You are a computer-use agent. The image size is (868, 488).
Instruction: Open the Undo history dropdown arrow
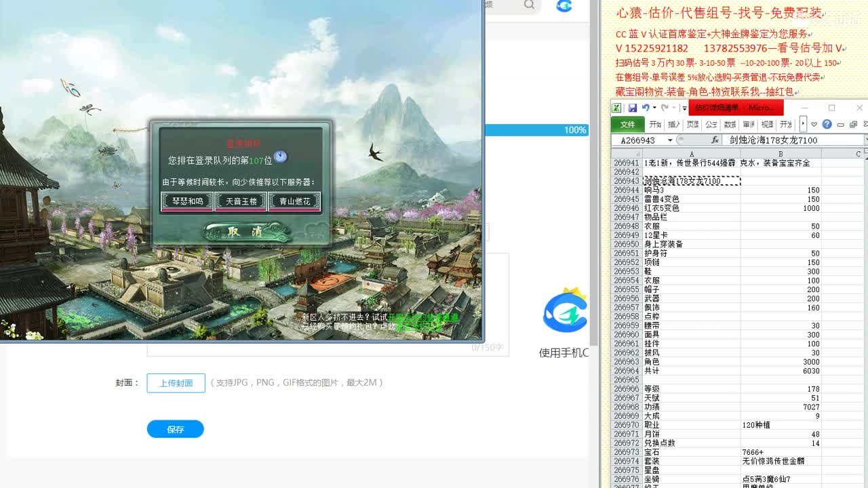(x=654, y=108)
